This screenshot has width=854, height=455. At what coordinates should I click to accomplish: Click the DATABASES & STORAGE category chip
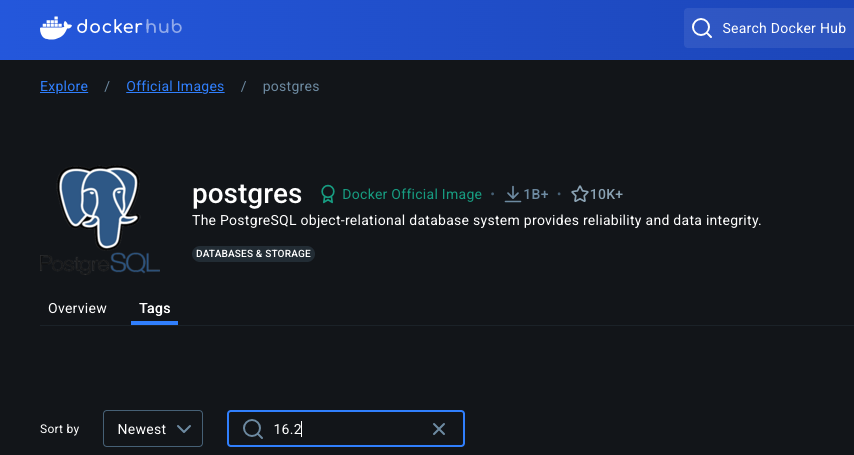tap(253, 253)
